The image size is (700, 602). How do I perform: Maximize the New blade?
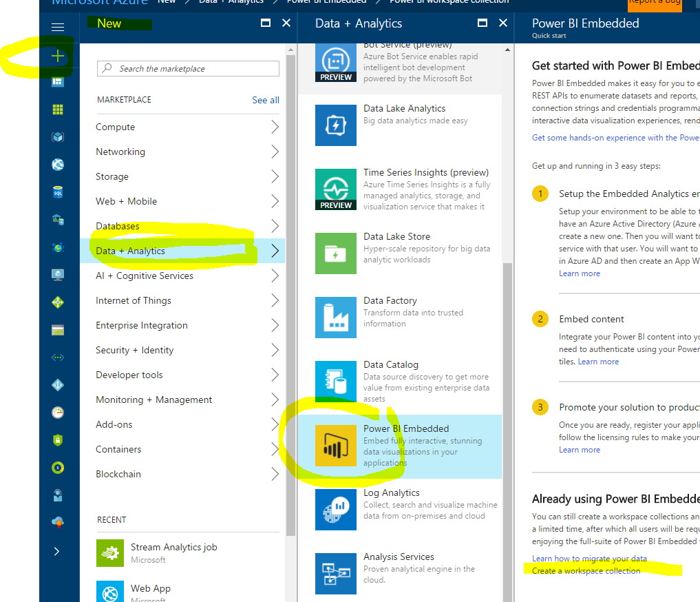point(266,23)
